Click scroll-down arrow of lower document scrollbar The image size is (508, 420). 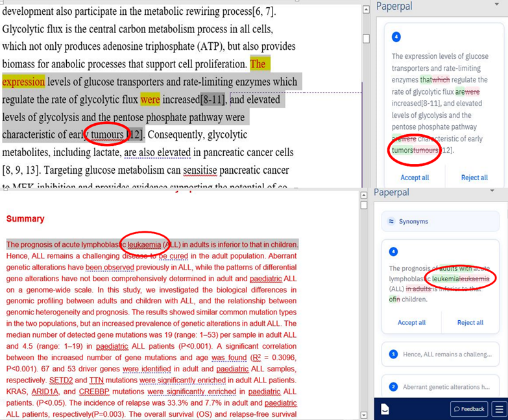click(364, 415)
